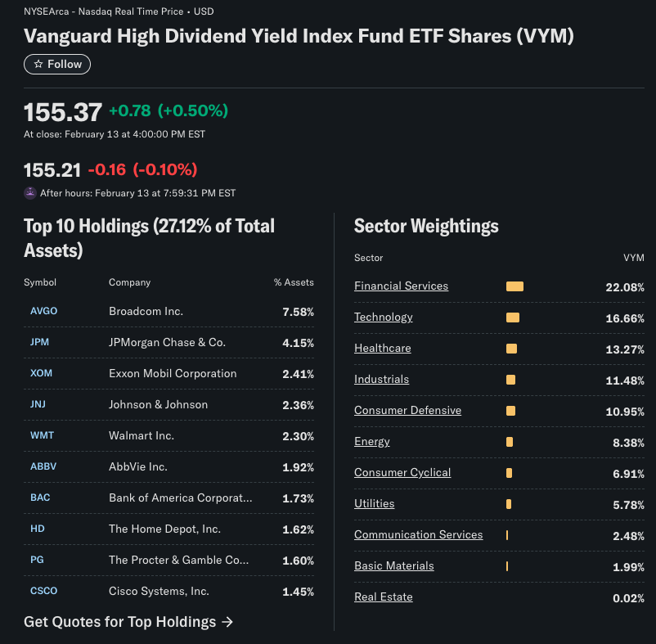Click the Energy sector weighting bar
Image resolution: width=656 pixels, height=644 pixels.
[510, 442]
